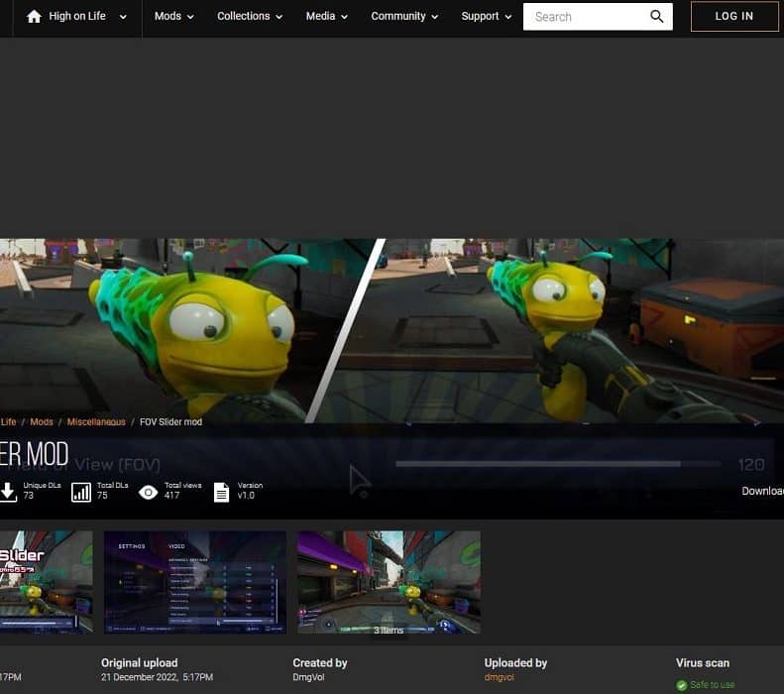The height and width of the screenshot is (694, 784).
Task: Open the Mods menu
Action: tap(168, 16)
